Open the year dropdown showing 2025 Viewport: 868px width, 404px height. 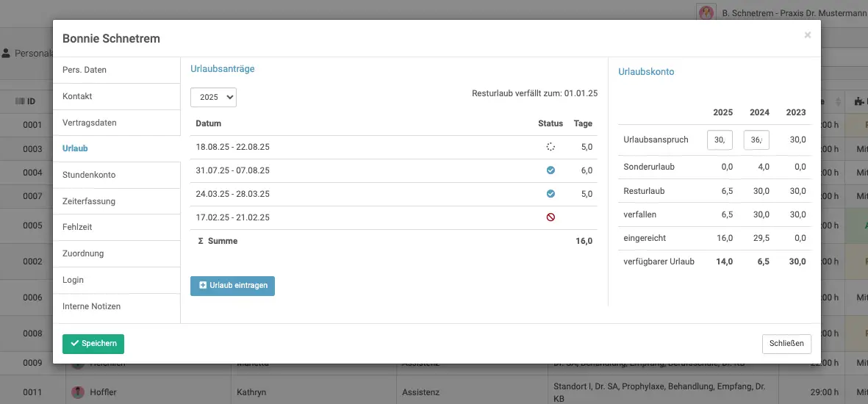tap(213, 97)
